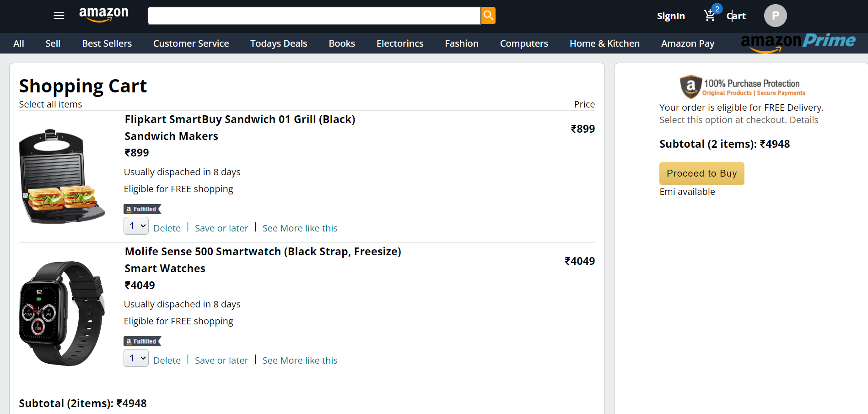Open the quantity dropdown for the sandwich maker

pos(135,226)
